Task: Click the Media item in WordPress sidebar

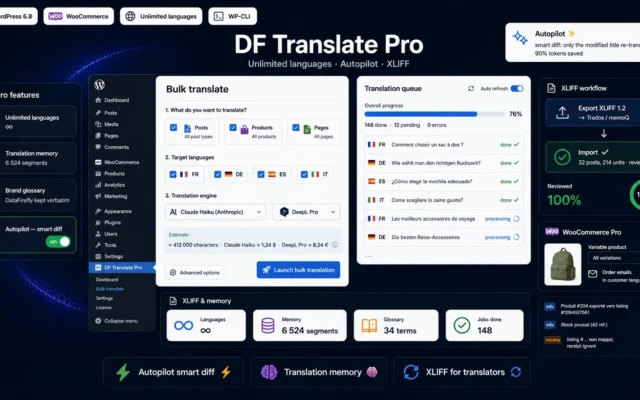Action: (107, 124)
